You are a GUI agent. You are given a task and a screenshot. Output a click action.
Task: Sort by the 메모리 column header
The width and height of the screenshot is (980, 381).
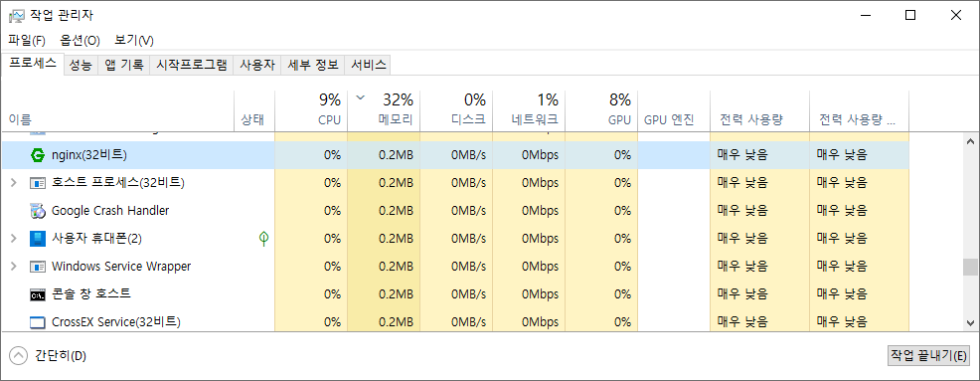tap(384, 111)
